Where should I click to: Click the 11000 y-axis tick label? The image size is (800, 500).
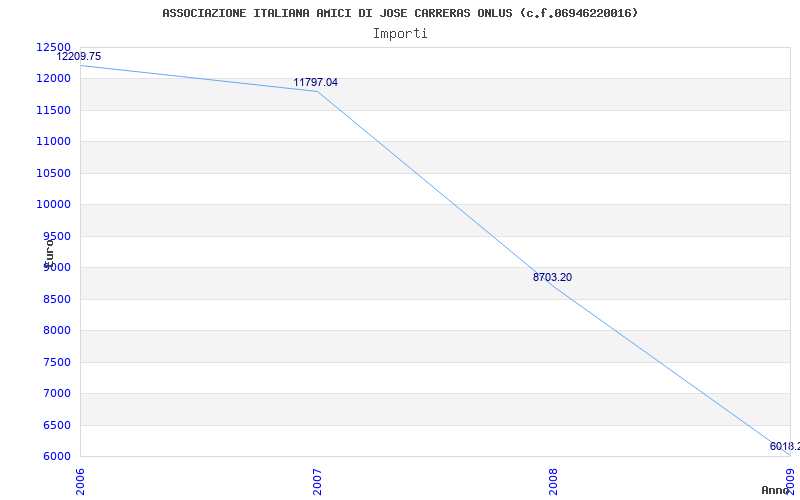(x=53, y=141)
